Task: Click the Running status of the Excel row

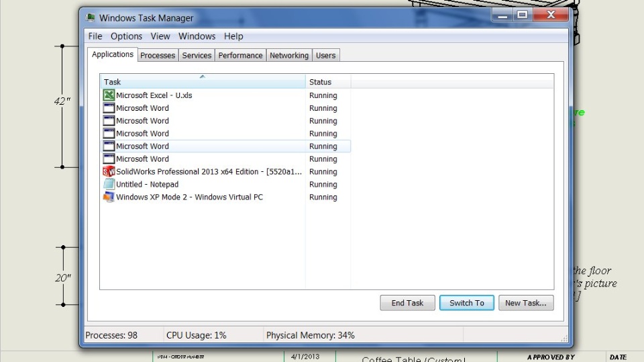Action: tap(323, 95)
